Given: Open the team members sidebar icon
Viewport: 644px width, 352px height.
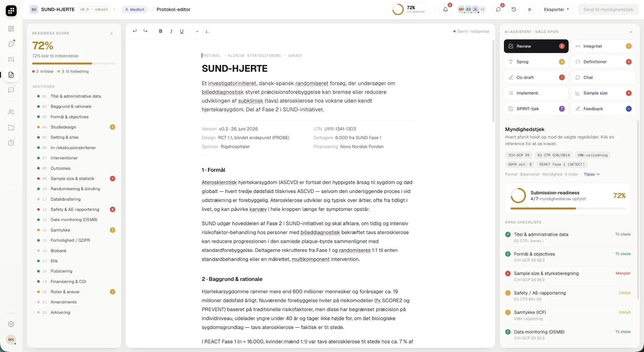Looking at the screenshot, I should (11, 112).
